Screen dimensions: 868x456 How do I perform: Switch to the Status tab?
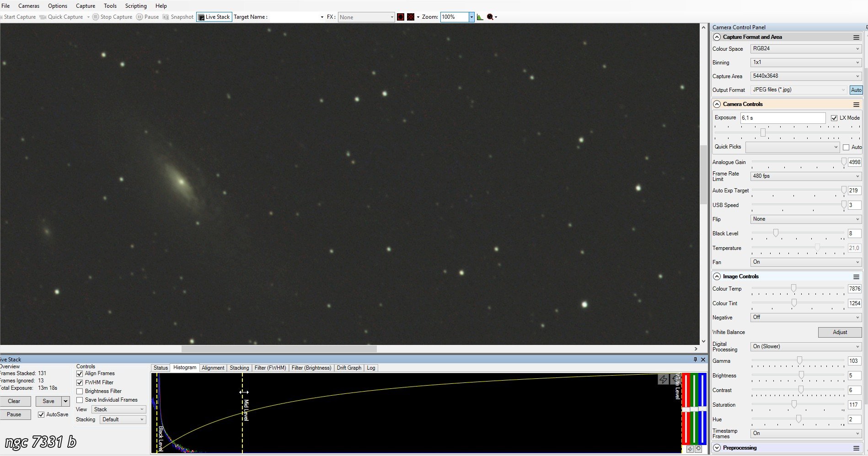pyautogui.click(x=161, y=368)
